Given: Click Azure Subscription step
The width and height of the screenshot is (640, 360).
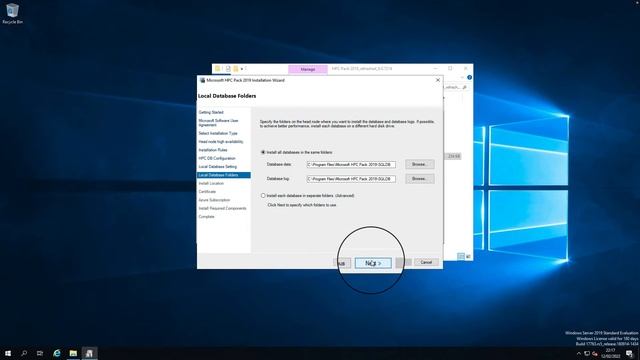Looking at the screenshot, I should (x=214, y=200).
